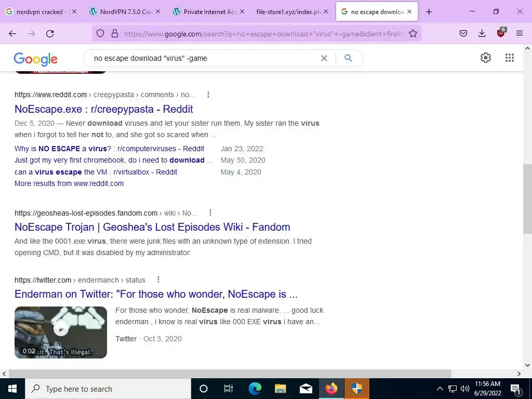Open Task View on the taskbar

click(229, 389)
